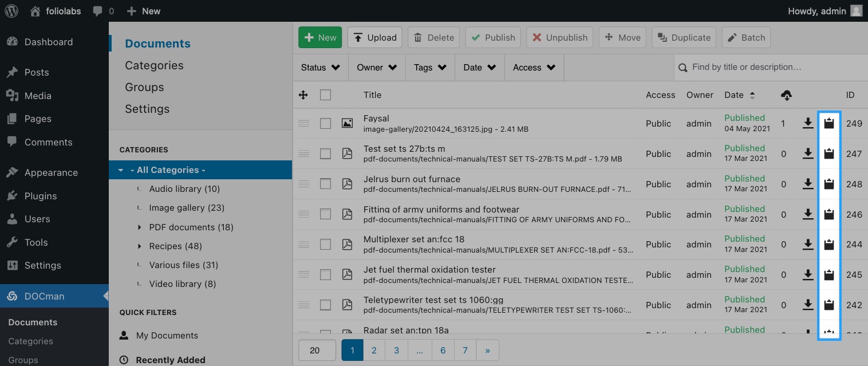Check the Faysal row checkbox
Image resolution: width=868 pixels, height=366 pixels.
[325, 123]
